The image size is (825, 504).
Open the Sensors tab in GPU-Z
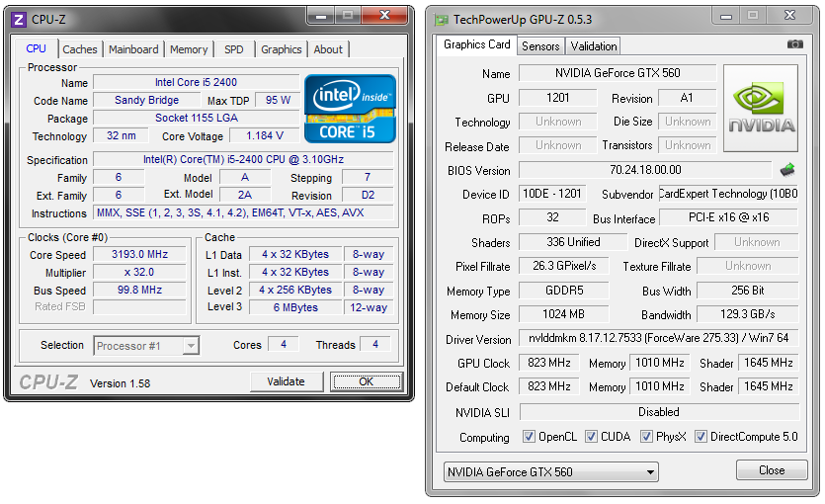tap(540, 45)
